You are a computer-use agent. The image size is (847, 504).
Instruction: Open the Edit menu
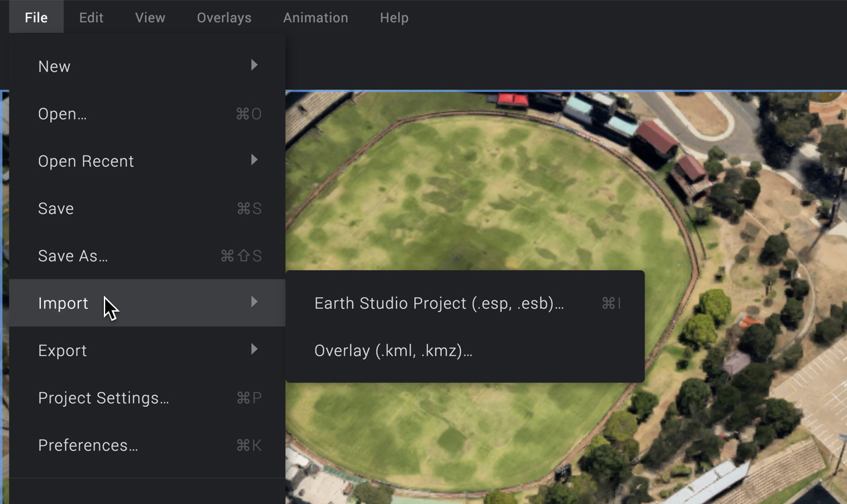[x=91, y=17]
